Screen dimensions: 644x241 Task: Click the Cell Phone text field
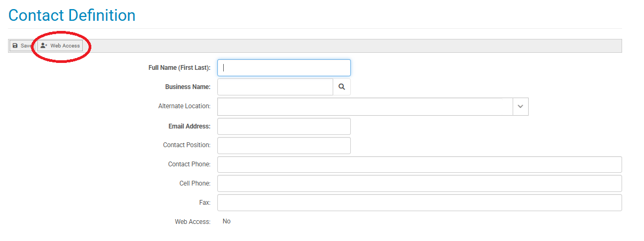(x=420, y=183)
